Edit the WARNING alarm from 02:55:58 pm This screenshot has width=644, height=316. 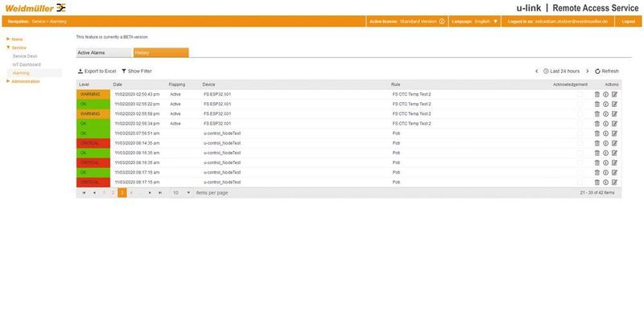click(x=615, y=113)
